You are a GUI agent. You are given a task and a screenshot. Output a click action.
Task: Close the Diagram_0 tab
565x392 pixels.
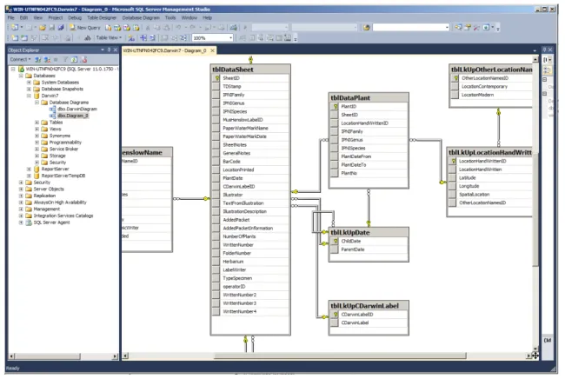click(213, 50)
